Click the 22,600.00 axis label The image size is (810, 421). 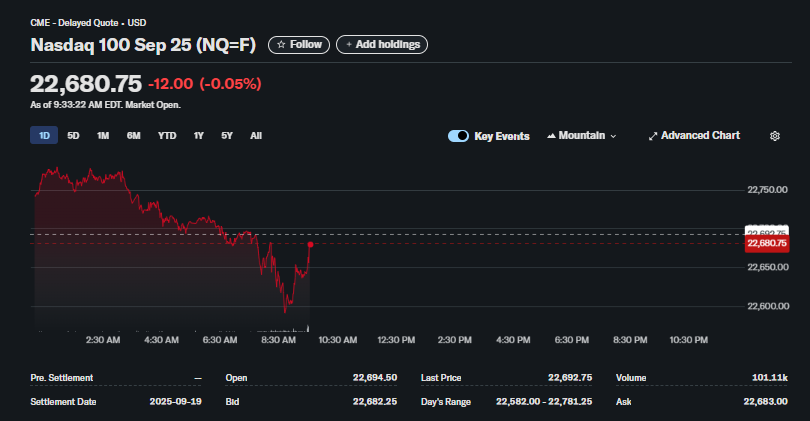[x=768, y=306]
